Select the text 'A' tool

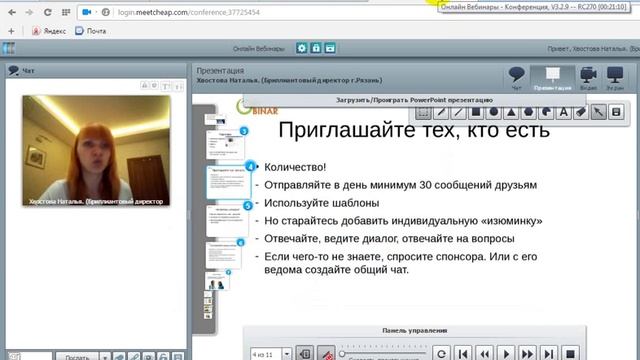pos(564,112)
